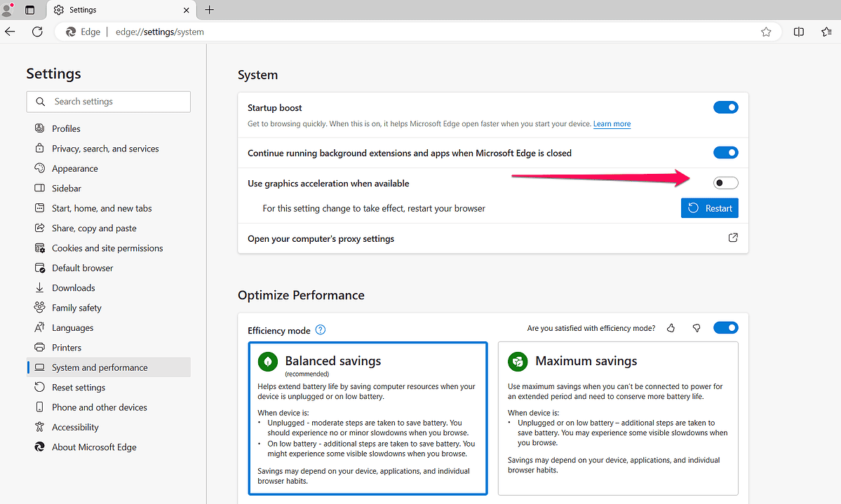The image size is (841, 504).
Task: Give a thumbs down on efficiency mode satisfaction
Action: pos(696,327)
